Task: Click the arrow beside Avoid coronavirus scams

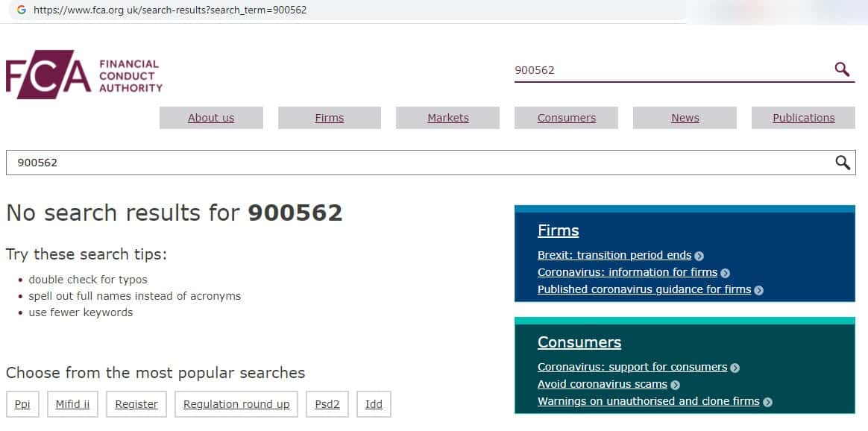Action: [675, 385]
